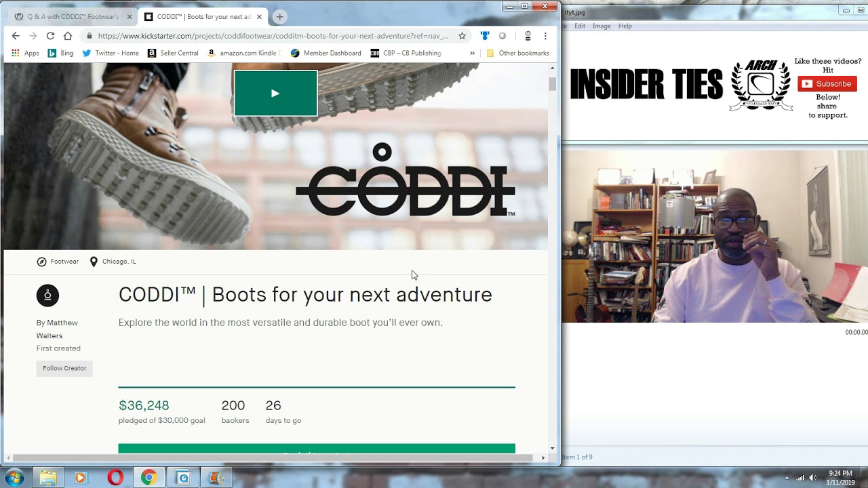Viewport: 868px width, 488px height.
Task: Open the browser home page icon
Action: [x=68, y=36]
